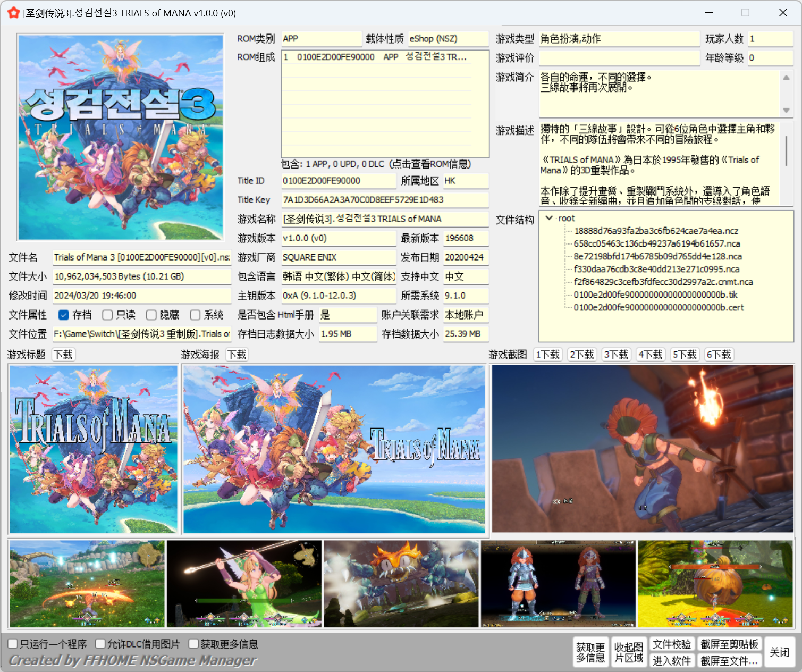Enable the 只读 read-only checkbox
Screen dimensions: 802x672
[107, 315]
